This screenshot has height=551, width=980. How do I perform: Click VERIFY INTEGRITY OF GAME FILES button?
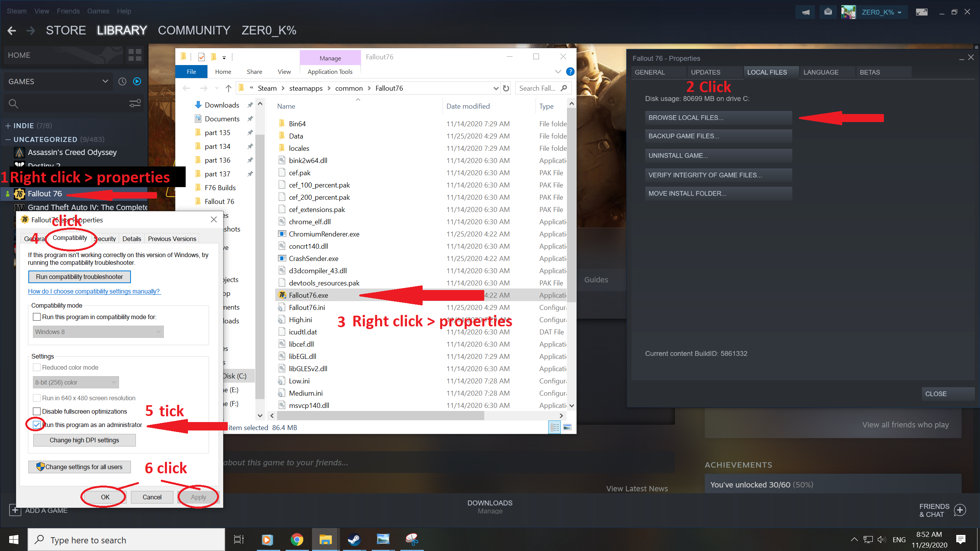click(x=718, y=175)
